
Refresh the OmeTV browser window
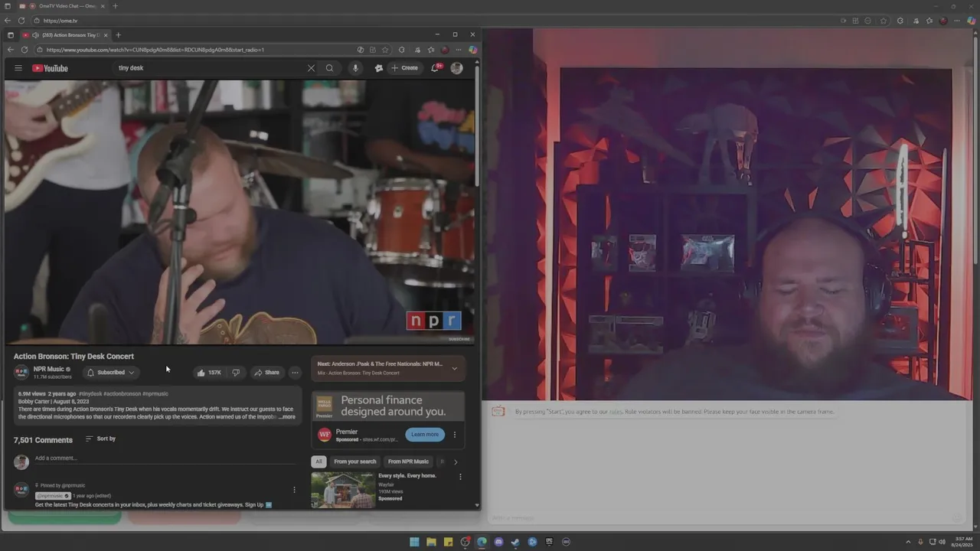(21, 21)
